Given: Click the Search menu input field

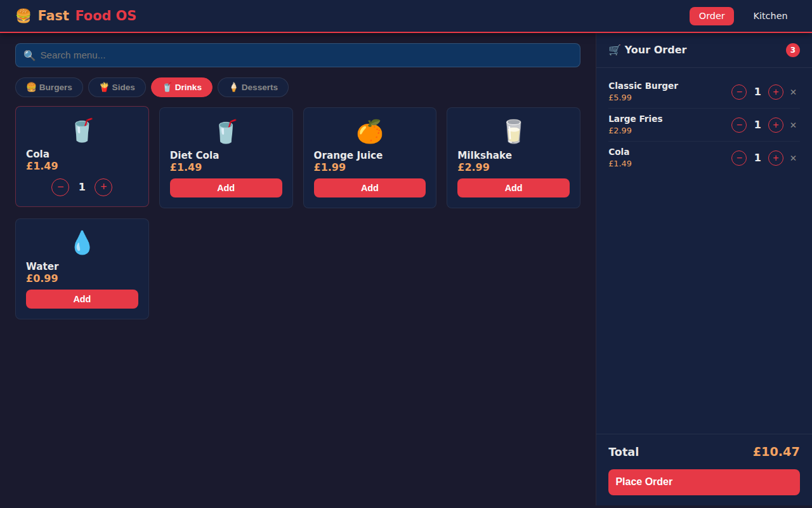Looking at the screenshot, I should point(298,55).
